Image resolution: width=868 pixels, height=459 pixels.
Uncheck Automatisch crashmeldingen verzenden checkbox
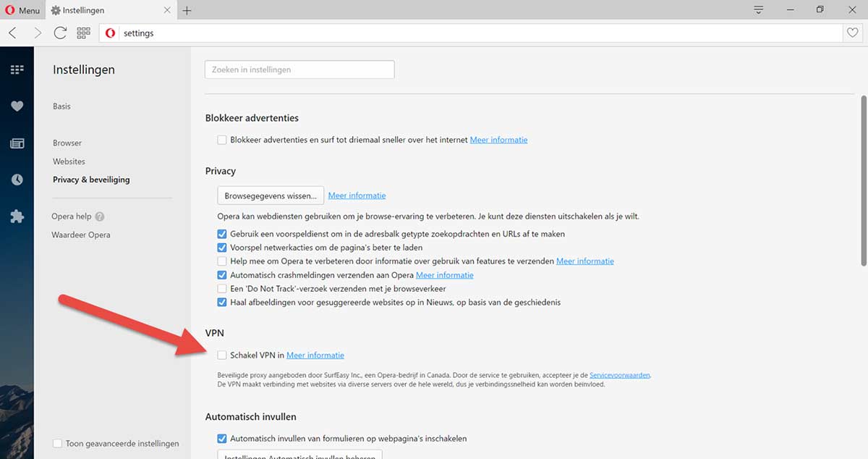point(222,275)
